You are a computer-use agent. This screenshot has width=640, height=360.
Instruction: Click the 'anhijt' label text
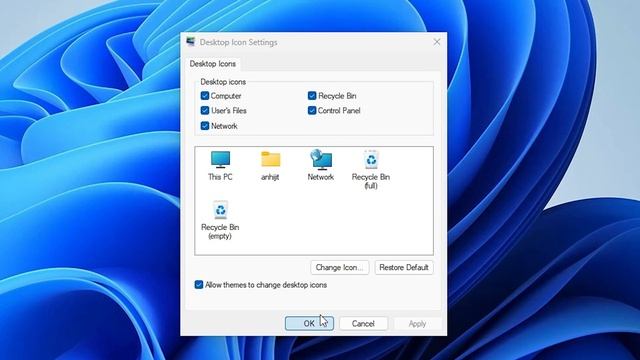coord(270,177)
